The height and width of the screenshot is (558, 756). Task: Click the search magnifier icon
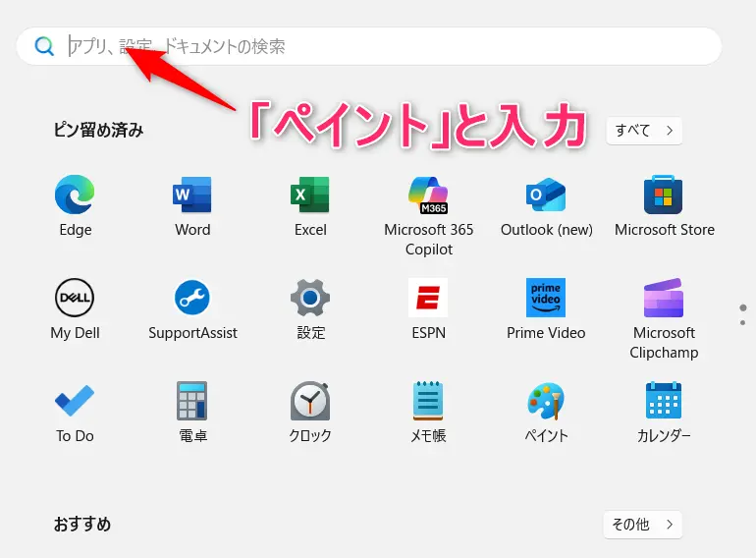pos(44,46)
